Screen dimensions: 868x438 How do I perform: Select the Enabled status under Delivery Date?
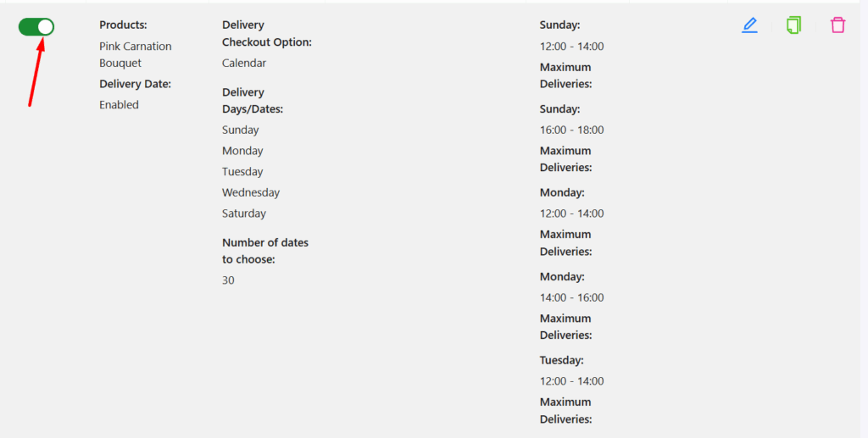[x=119, y=105]
